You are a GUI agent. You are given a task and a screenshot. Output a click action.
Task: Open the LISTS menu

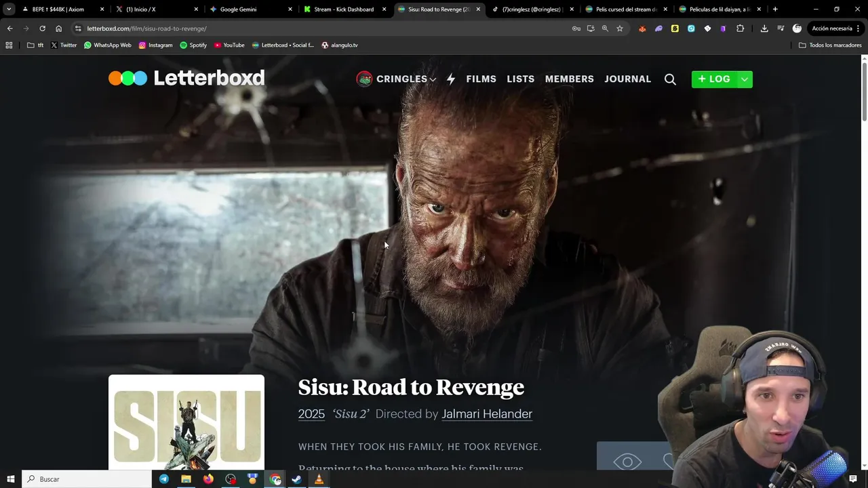click(x=520, y=79)
